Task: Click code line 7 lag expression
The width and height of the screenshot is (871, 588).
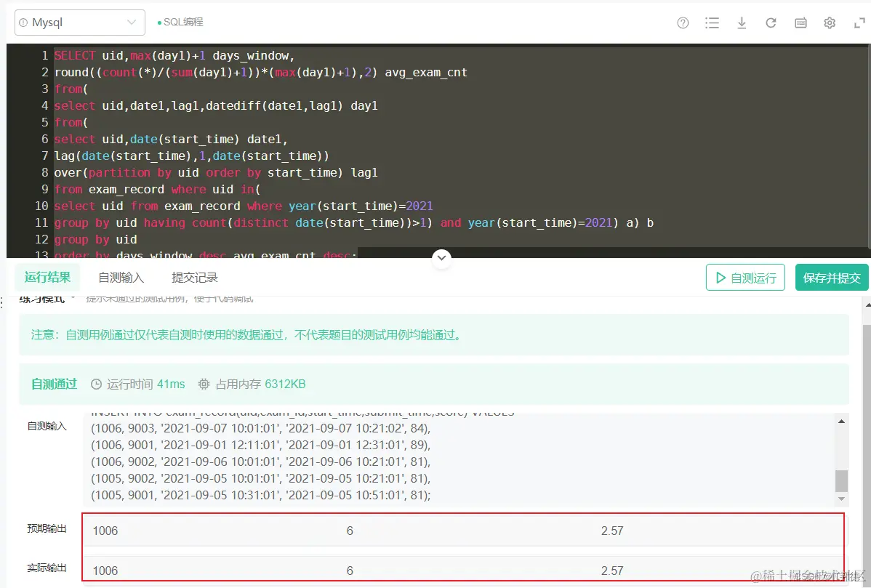Action: [191, 156]
